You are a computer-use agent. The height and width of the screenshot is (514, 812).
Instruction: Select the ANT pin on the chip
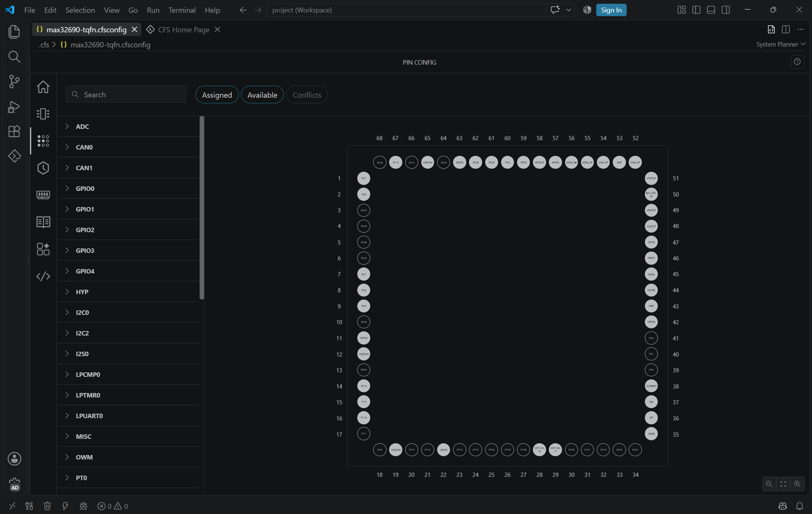(619, 162)
